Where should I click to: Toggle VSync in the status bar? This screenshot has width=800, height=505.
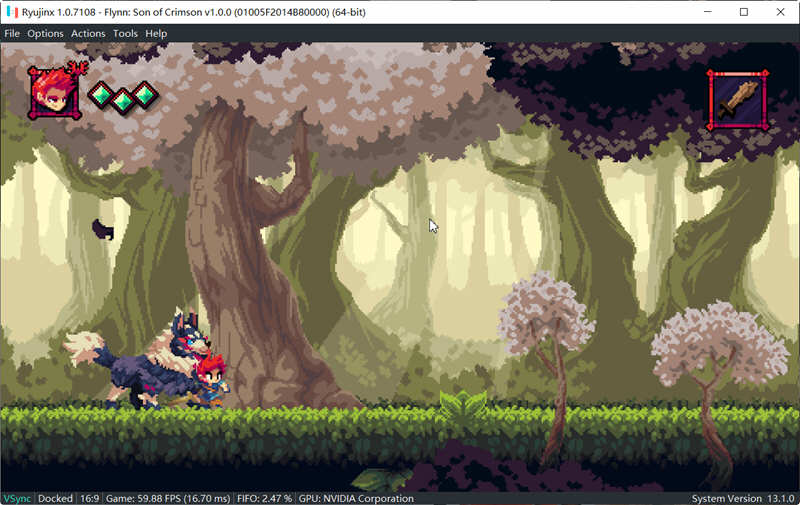[x=17, y=498]
